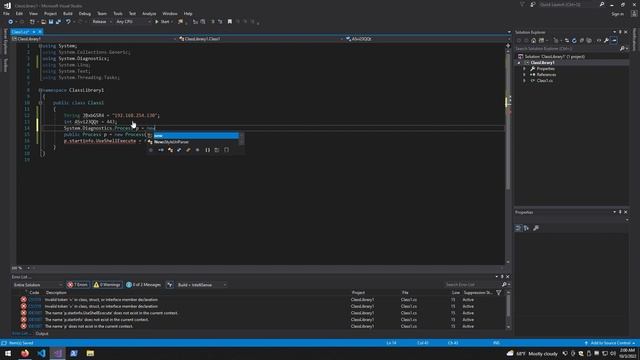The image size is (640, 360).
Task: Open the Analyze menu
Action: 149,13
